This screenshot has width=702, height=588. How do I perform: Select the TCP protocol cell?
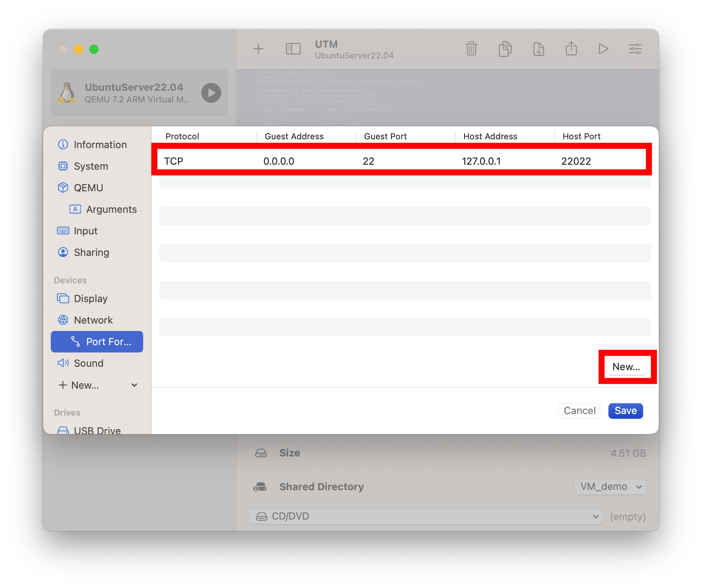174,161
